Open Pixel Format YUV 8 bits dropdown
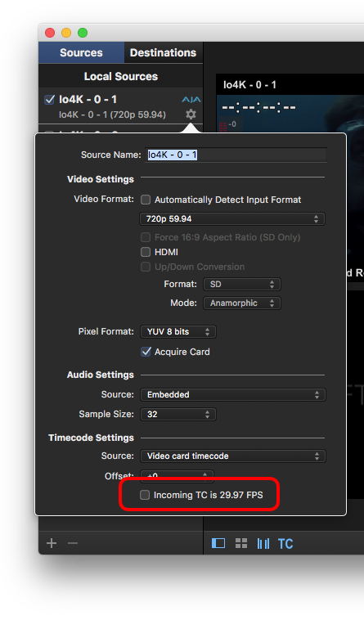Image resolution: width=364 pixels, height=620 pixels. 178,332
